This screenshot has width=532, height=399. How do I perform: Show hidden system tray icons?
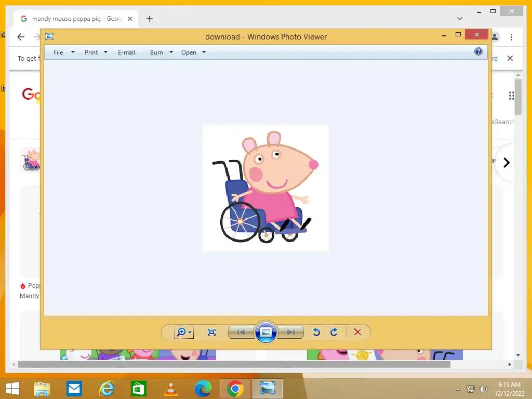coord(458,389)
